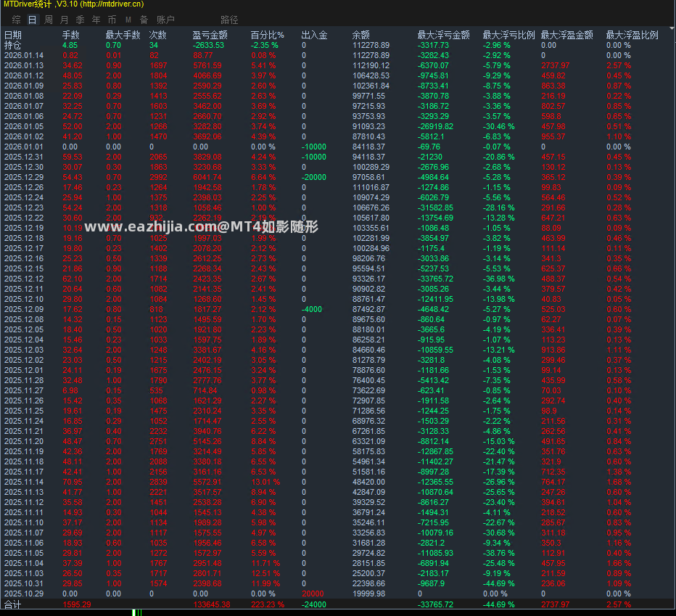
Task: Click balance value 111016.87
Action: point(371,187)
